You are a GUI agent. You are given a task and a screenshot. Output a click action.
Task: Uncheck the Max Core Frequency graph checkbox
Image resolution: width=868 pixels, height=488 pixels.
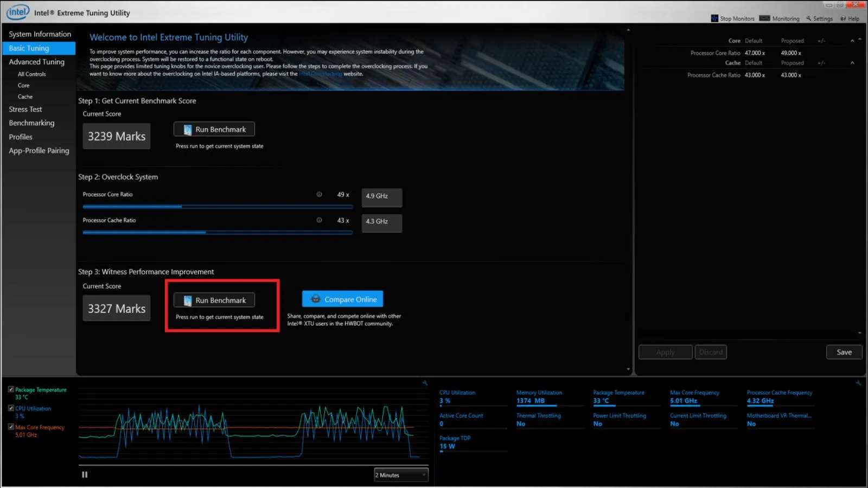(11, 427)
